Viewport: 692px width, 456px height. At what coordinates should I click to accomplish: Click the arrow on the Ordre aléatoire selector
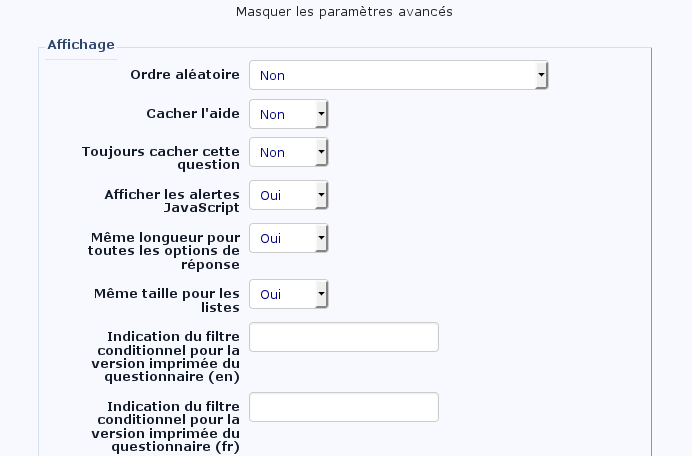point(540,75)
